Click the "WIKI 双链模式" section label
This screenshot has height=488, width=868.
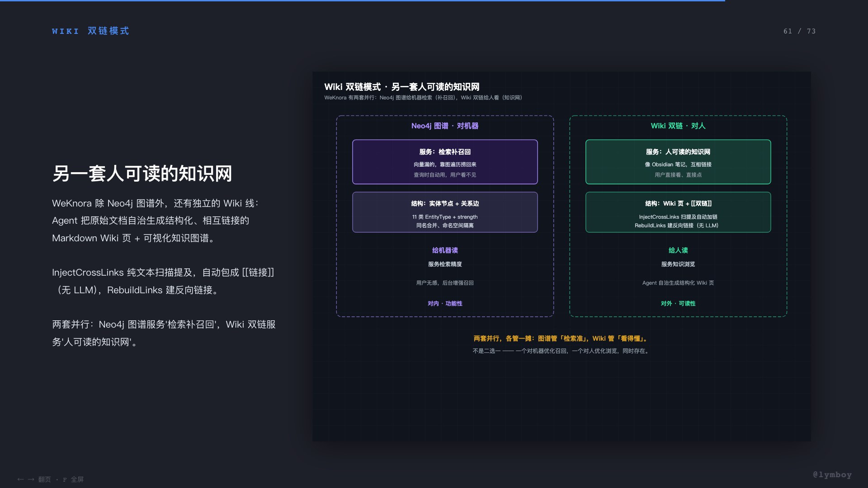90,31
